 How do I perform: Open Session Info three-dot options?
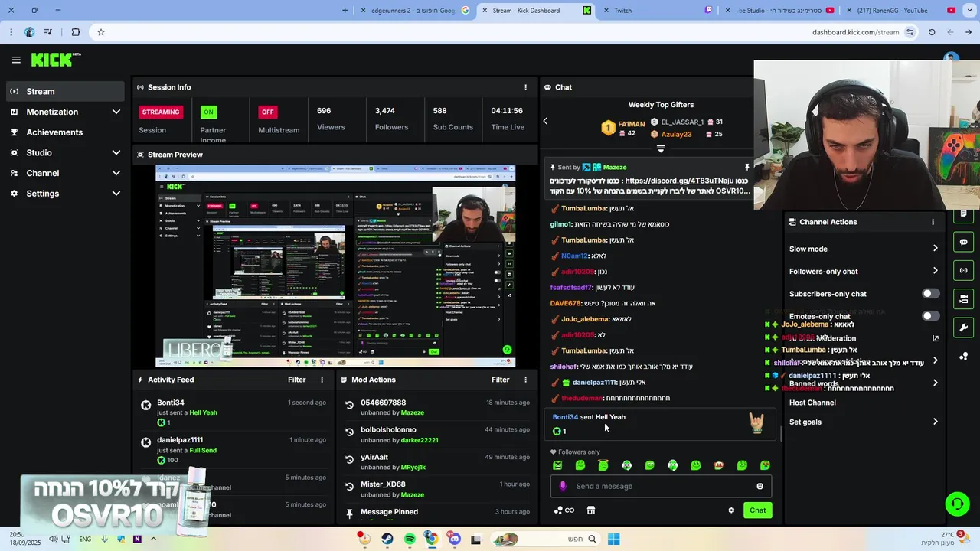click(525, 87)
